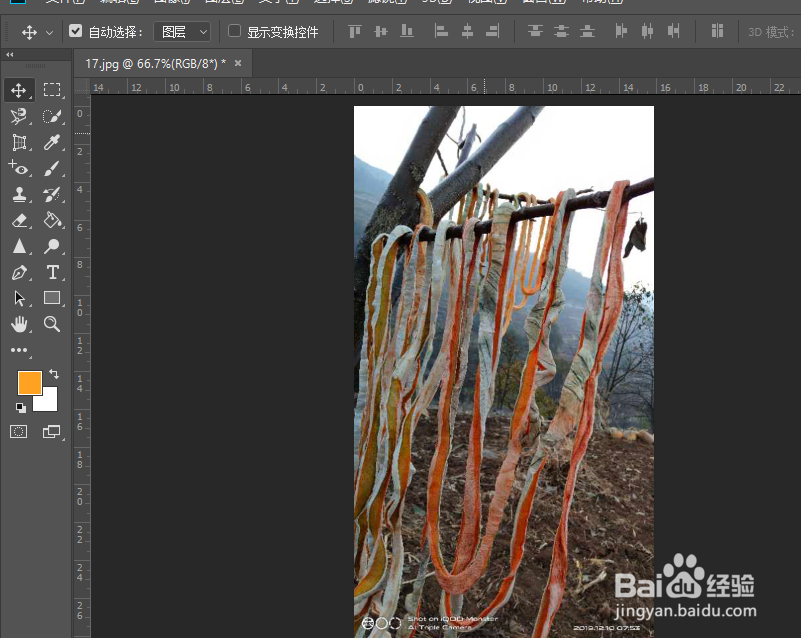The width and height of the screenshot is (801, 638).
Task: Align right edges of layers
Action: click(493, 32)
